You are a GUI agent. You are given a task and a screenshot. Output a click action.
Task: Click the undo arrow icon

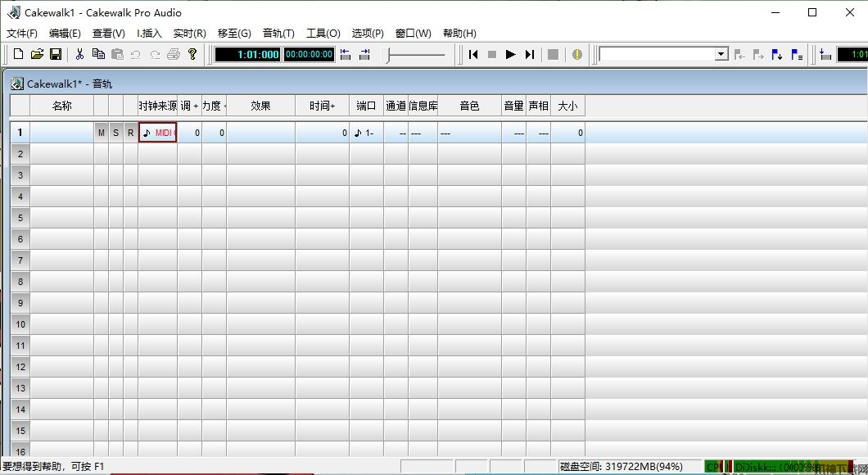136,54
